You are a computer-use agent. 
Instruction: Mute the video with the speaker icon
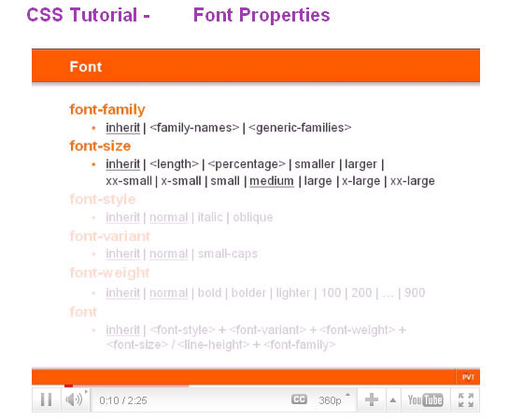coord(74,399)
